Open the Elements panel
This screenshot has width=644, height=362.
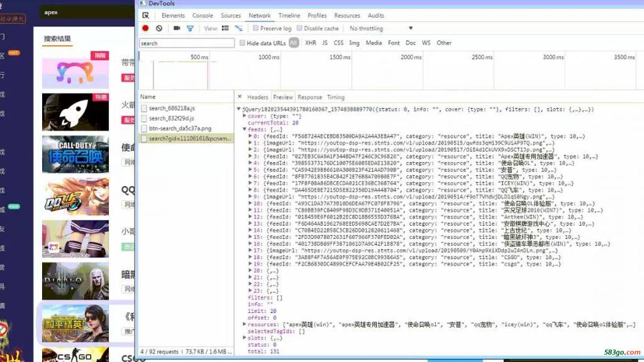click(x=173, y=16)
